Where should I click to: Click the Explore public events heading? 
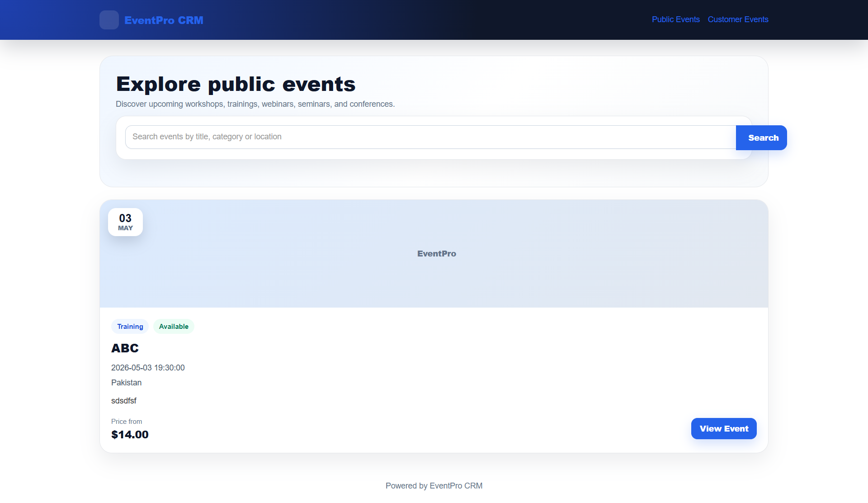[236, 84]
